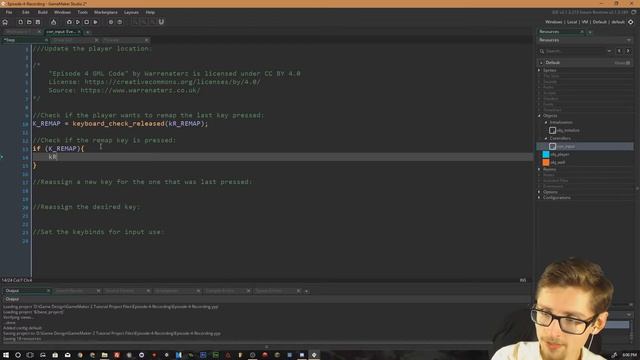Expand the Rooms resource folder

tap(539, 169)
